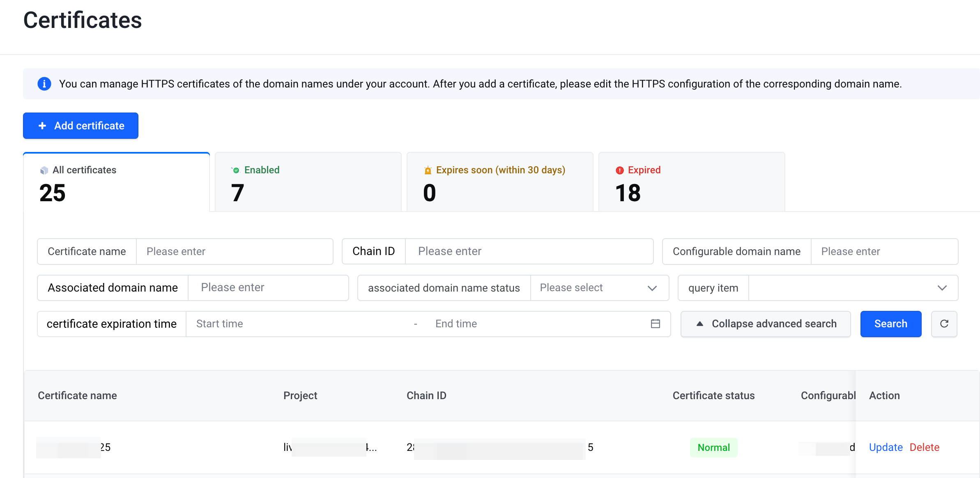Focus the Certificate name input field
The height and width of the screenshot is (478, 980).
tap(234, 251)
